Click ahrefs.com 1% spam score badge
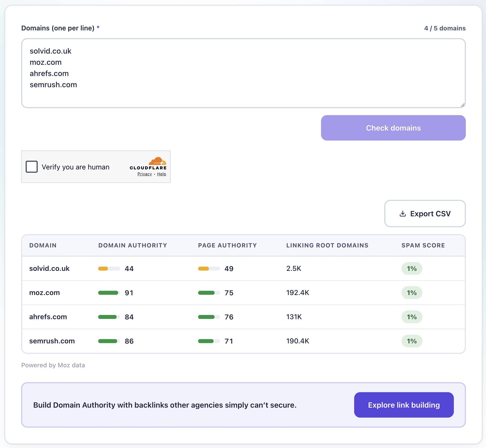486x448 pixels. tap(412, 317)
